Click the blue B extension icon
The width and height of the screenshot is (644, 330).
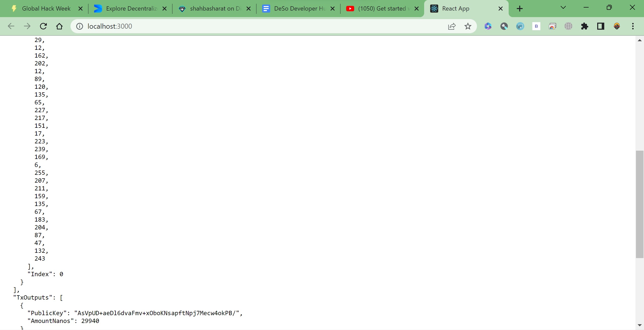click(x=536, y=26)
